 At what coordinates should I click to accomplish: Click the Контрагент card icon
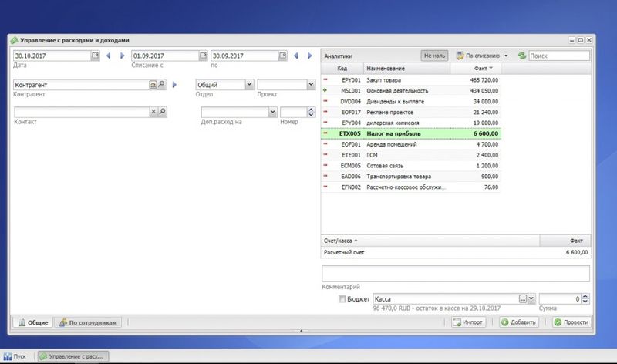click(153, 85)
